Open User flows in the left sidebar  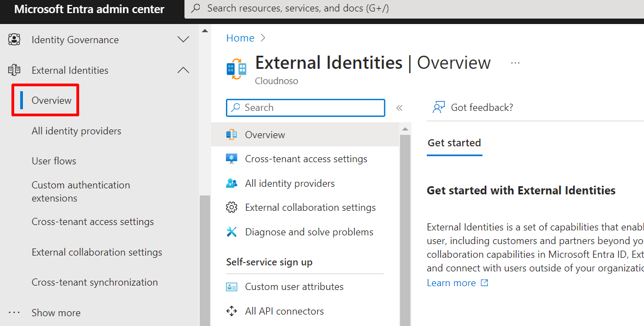[54, 161]
